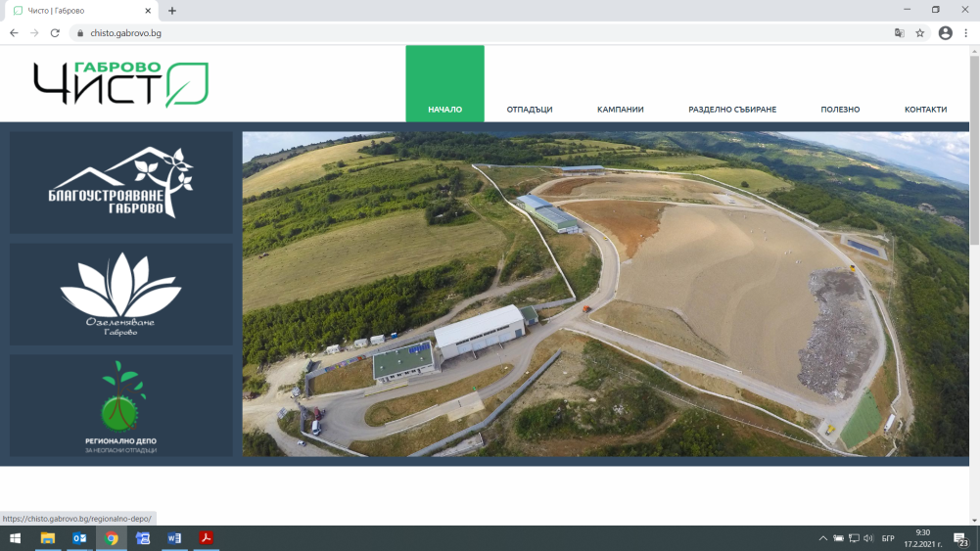This screenshot has height=551, width=980.
Task: Open the Chrome profile avatar icon
Action: 945,32
